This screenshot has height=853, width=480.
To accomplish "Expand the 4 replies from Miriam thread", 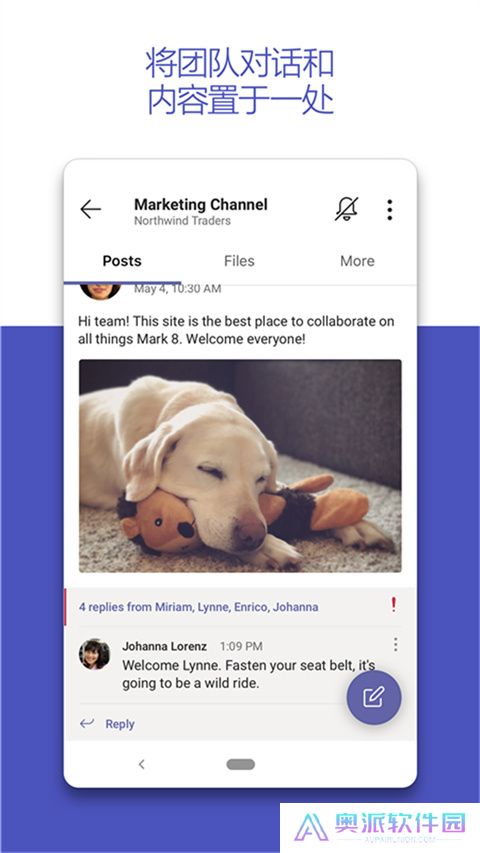I will [x=199, y=607].
